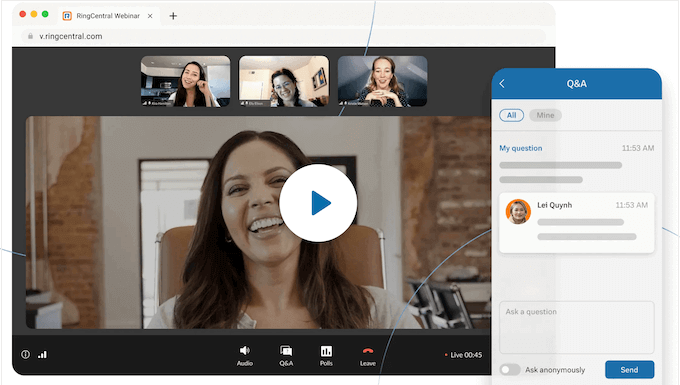Check the signal strength bars icon
Screen dimensions: 680x385
pos(42,355)
